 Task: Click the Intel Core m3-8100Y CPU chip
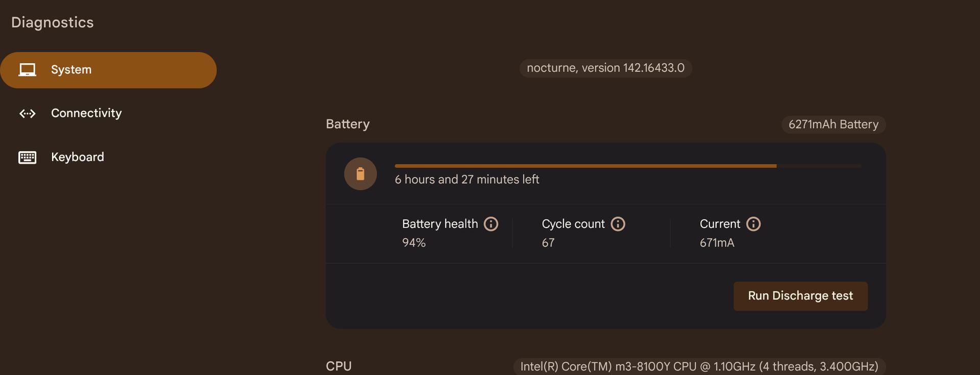tap(699, 366)
